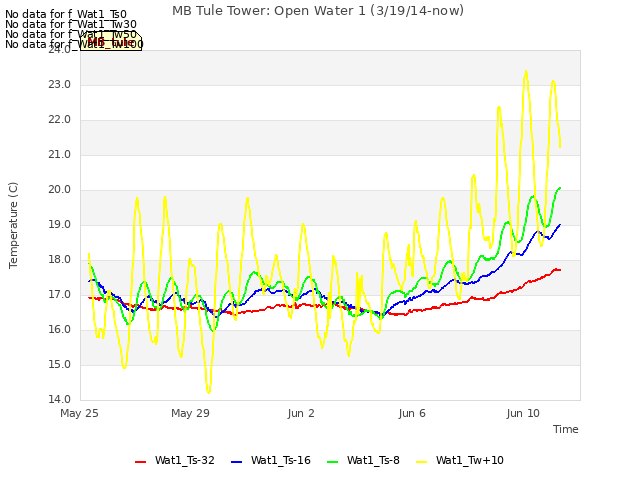The image size is (640, 480).
Task: Click the May 25 axis label
Action: click(79, 413)
